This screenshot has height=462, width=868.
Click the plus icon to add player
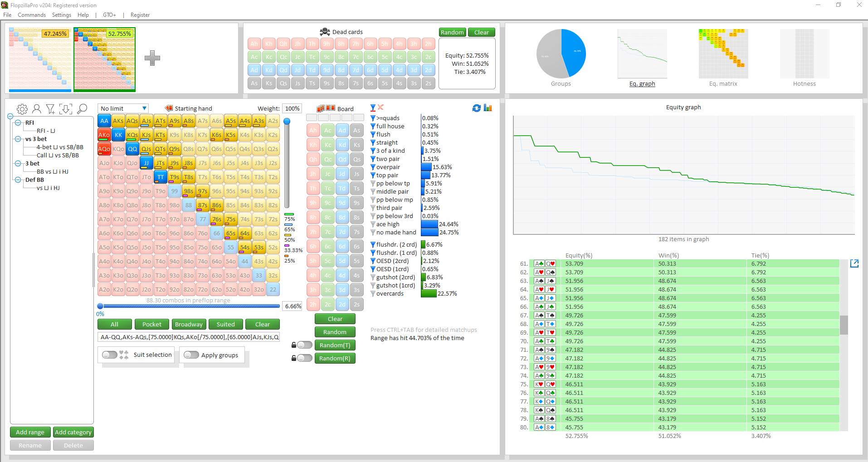pyautogui.click(x=152, y=58)
